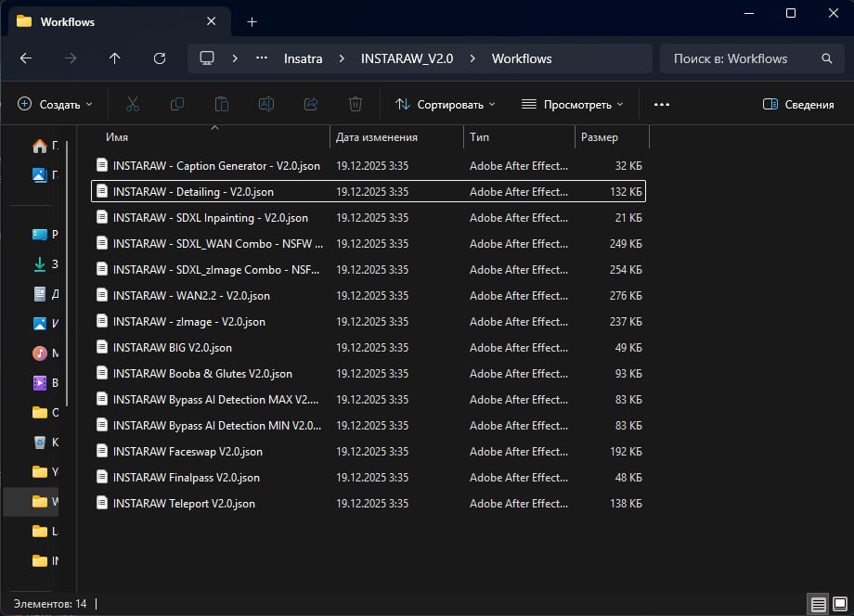Go back with the left arrow button

point(26,58)
